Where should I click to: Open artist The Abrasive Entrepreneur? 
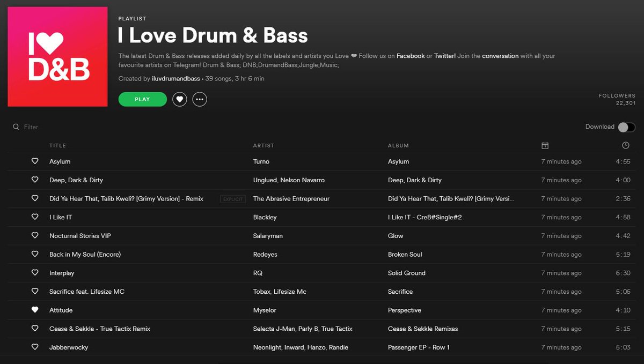tap(291, 198)
